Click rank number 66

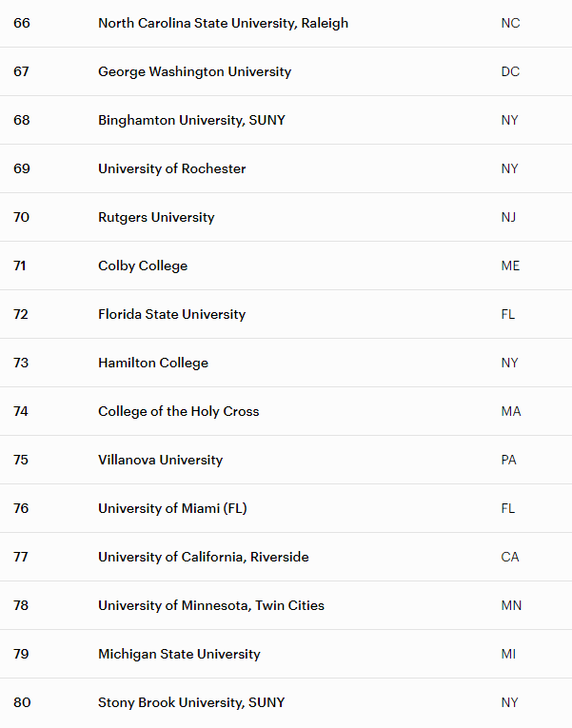point(22,23)
